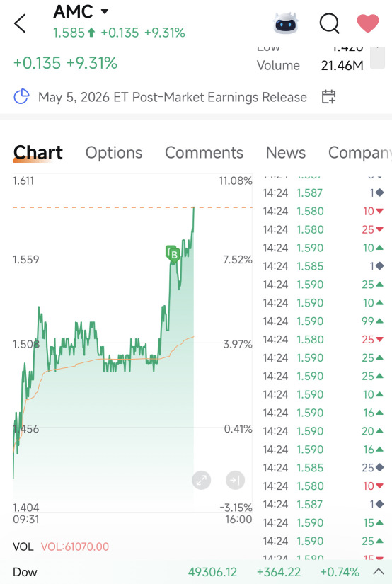Open the News tab
392x584 pixels.
[x=286, y=153]
